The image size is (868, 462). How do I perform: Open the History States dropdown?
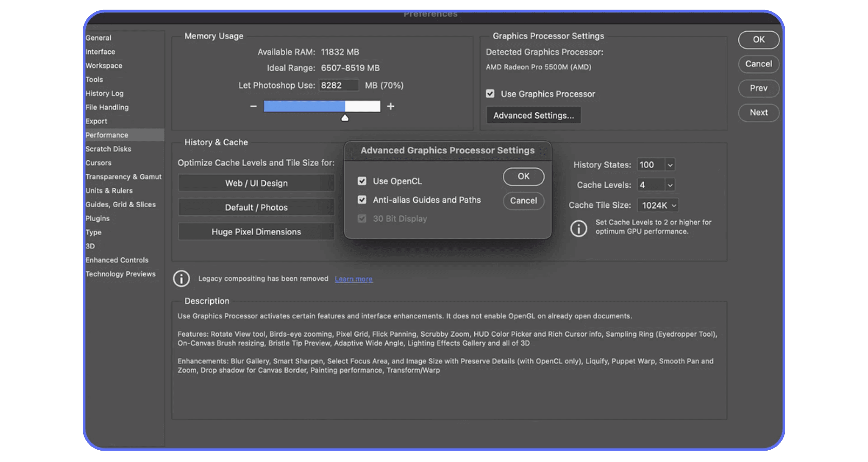[656, 164]
